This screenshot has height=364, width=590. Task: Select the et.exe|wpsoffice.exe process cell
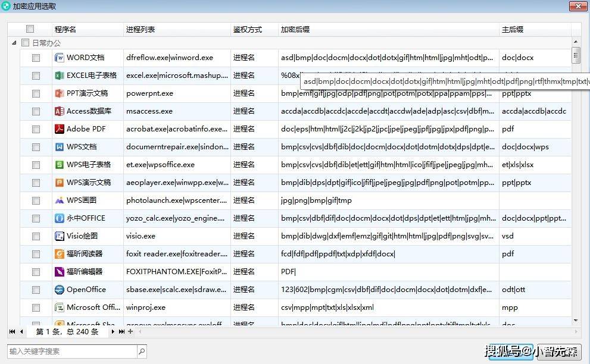click(177, 165)
